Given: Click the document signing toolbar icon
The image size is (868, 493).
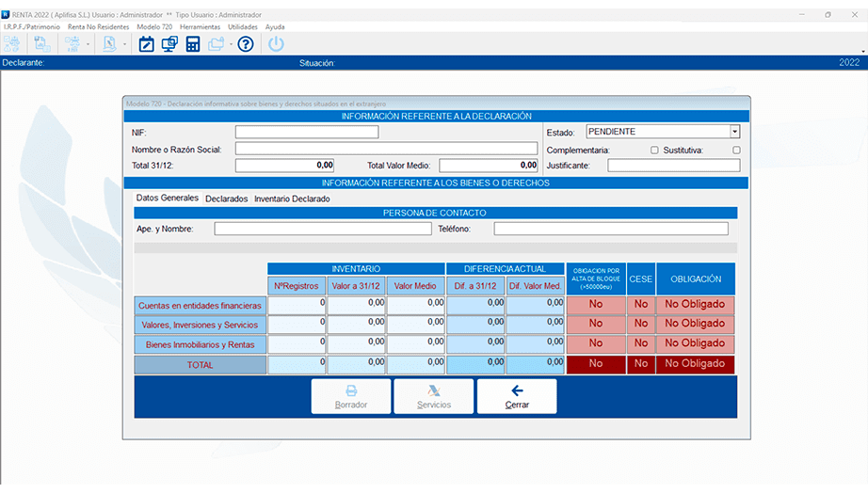Looking at the screenshot, I should pos(109,43).
